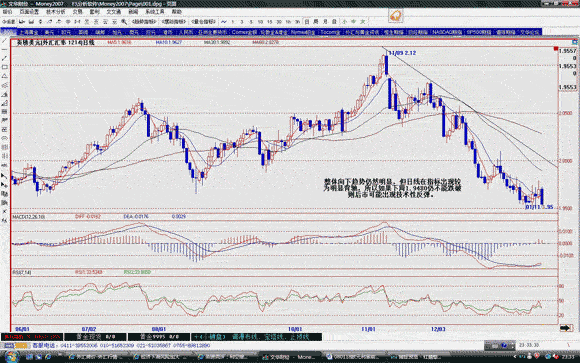Screen dimensions: 580x363
Task: Switch to the SP500期指 tab
Action: click(479, 32)
